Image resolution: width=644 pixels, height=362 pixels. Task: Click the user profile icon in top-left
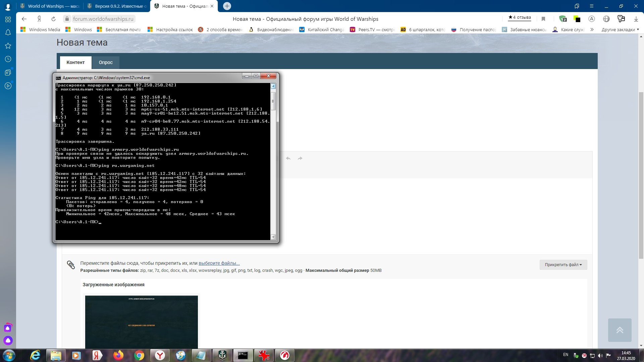[8, 6]
